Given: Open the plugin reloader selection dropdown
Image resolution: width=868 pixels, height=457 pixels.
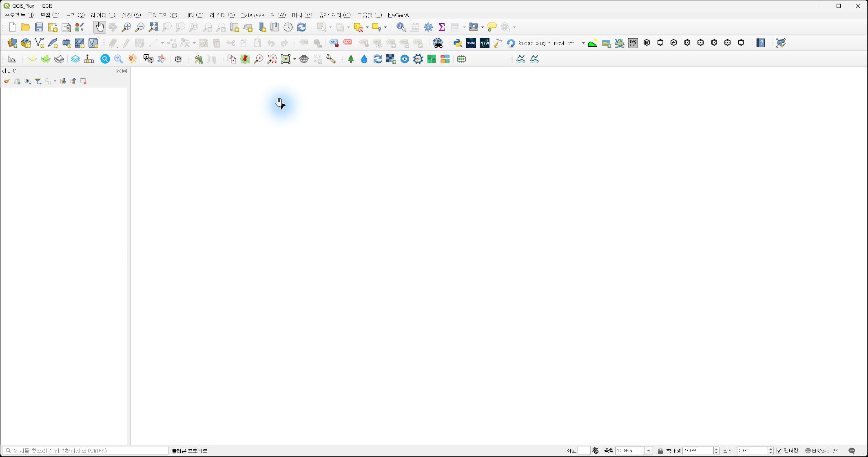Looking at the screenshot, I should coord(583,43).
